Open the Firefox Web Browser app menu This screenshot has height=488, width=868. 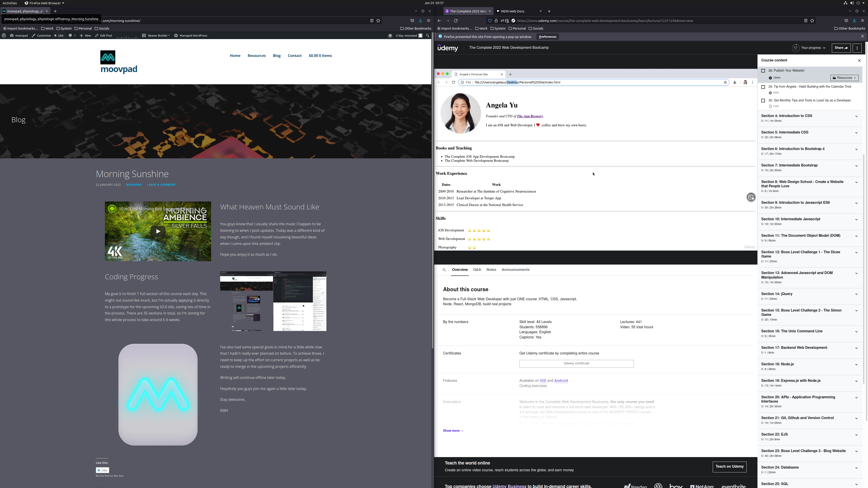[44, 3]
